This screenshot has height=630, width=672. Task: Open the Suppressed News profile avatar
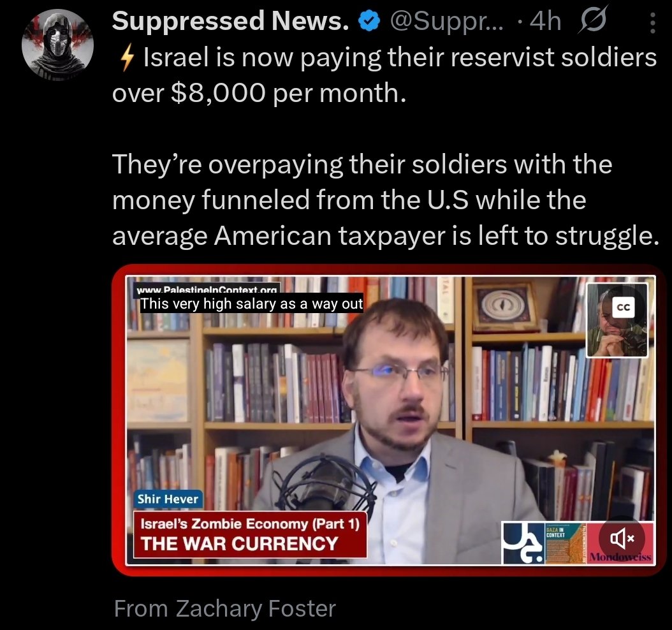[58, 45]
